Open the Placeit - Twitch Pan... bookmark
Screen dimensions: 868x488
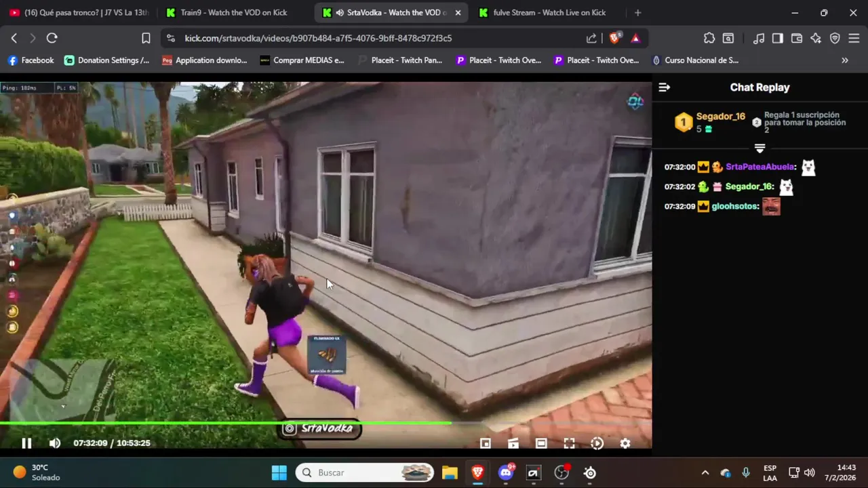[x=400, y=60]
